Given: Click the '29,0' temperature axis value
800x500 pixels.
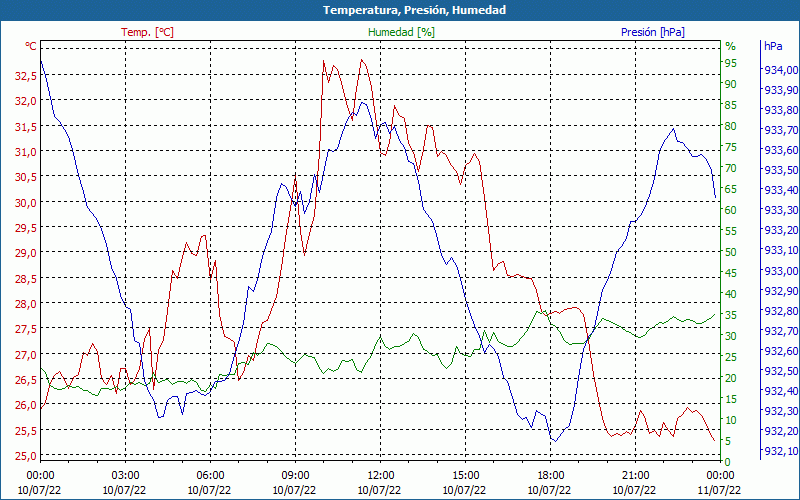Looking at the screenshot, I should tap(26, 253).
